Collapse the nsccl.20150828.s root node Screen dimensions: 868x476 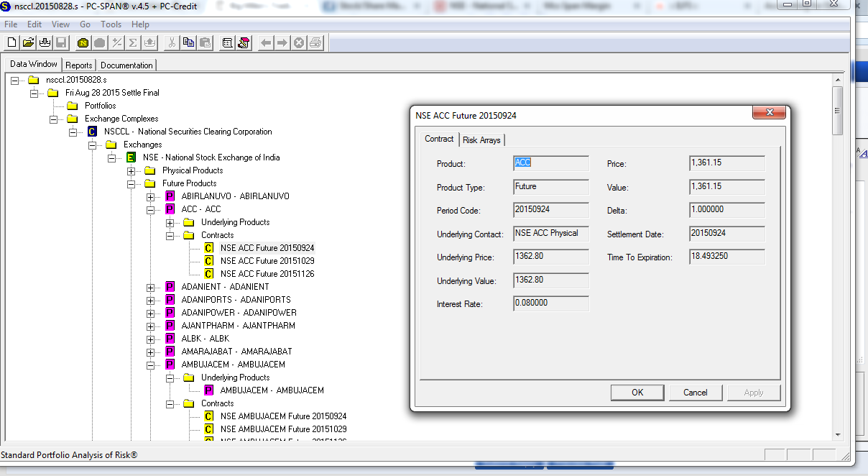coord(14,80)
